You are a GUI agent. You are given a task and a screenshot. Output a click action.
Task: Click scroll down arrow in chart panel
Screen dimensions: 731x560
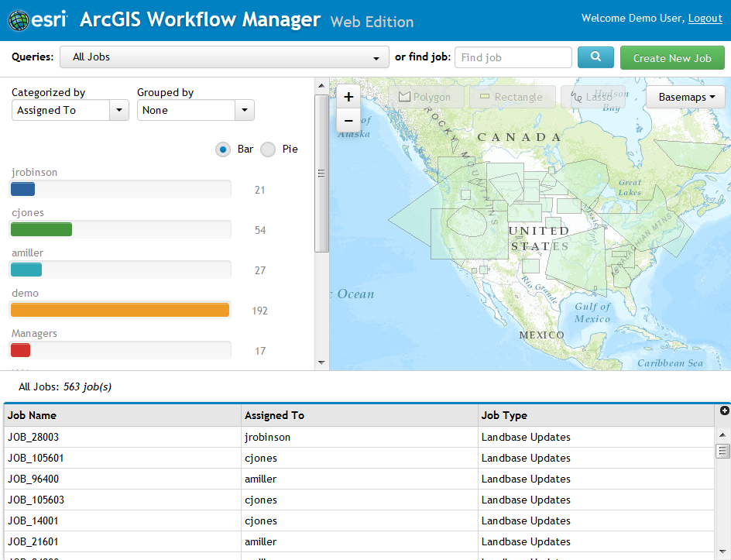[321, 362]
